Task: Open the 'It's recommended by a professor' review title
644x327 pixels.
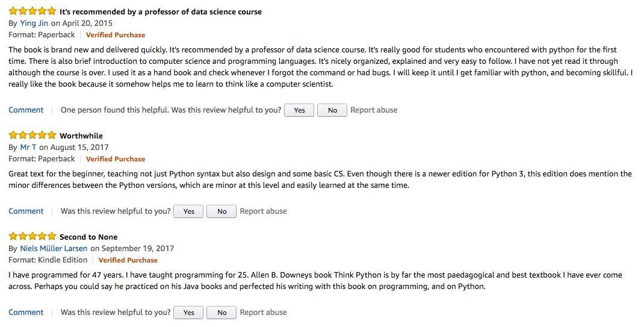Action: (x=161, y=11)
